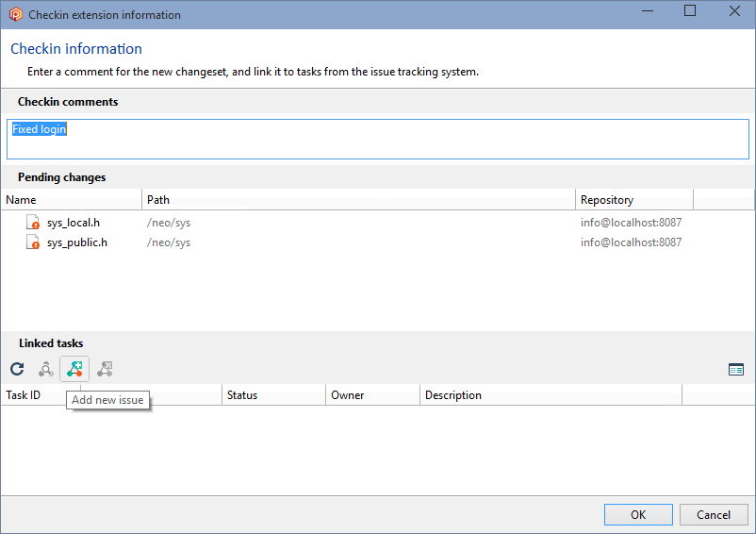This screenshot has height=534, width=756.
Task: Sort pending changes by Path column
Action: 358,200
